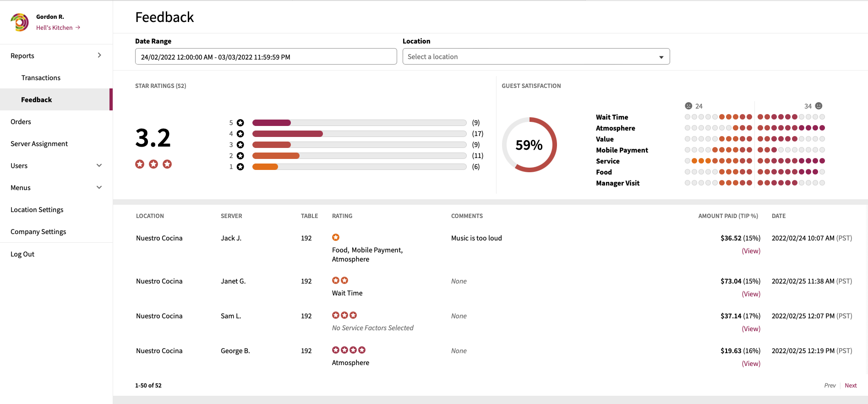Click the RATING column header
Screen dimensions: 868x404
coord(342,216)
